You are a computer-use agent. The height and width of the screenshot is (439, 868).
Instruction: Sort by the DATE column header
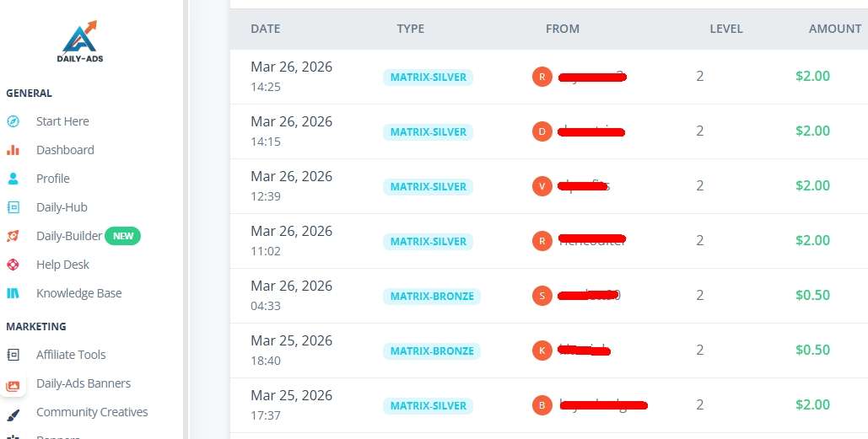pyautogui.click(x=265, y=29)
